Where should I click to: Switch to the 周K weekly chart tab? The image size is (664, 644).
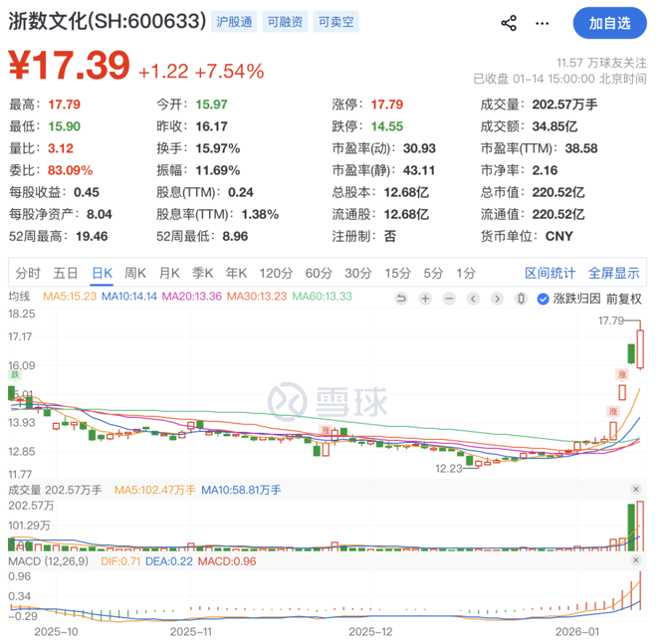134,273
